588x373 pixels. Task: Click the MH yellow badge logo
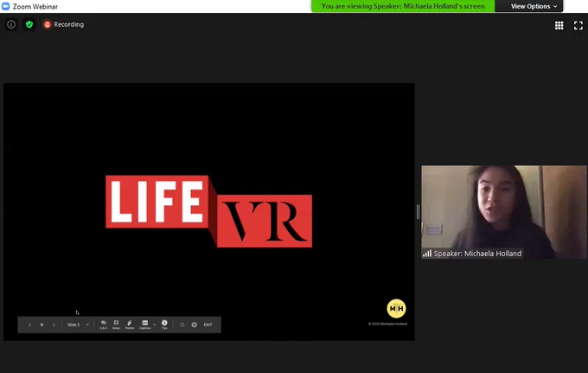396,308
